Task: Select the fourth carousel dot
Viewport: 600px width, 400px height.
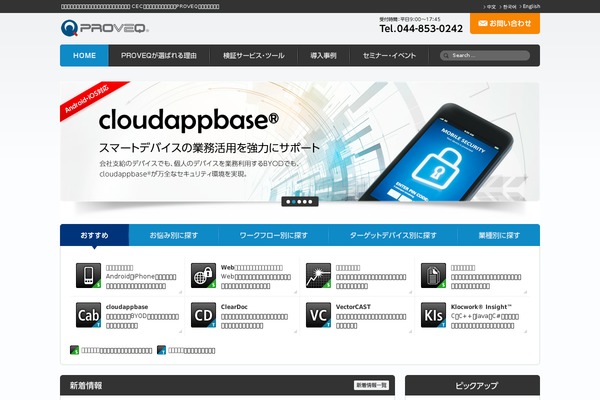Action: 305,202
